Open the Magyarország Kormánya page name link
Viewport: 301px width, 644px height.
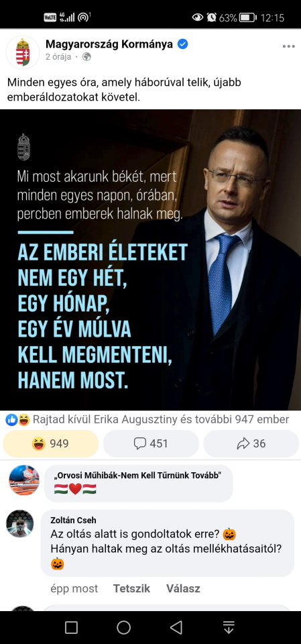[109, 44]
